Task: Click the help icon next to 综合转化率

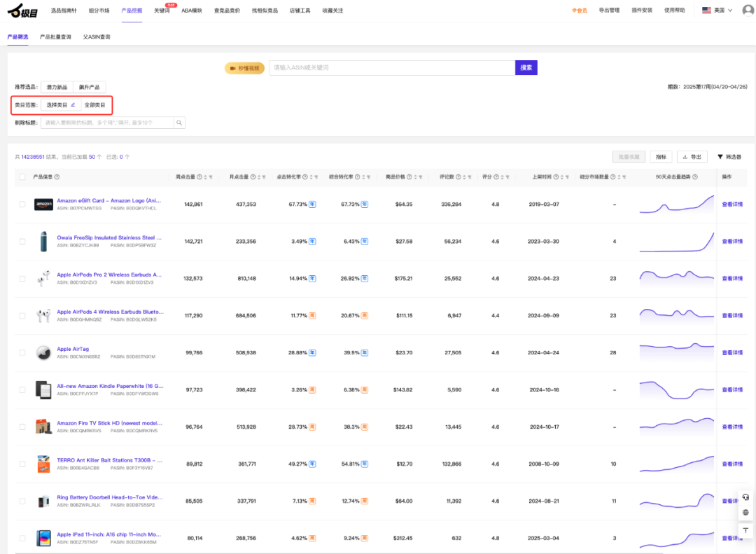Action: (x=357, y=177)
